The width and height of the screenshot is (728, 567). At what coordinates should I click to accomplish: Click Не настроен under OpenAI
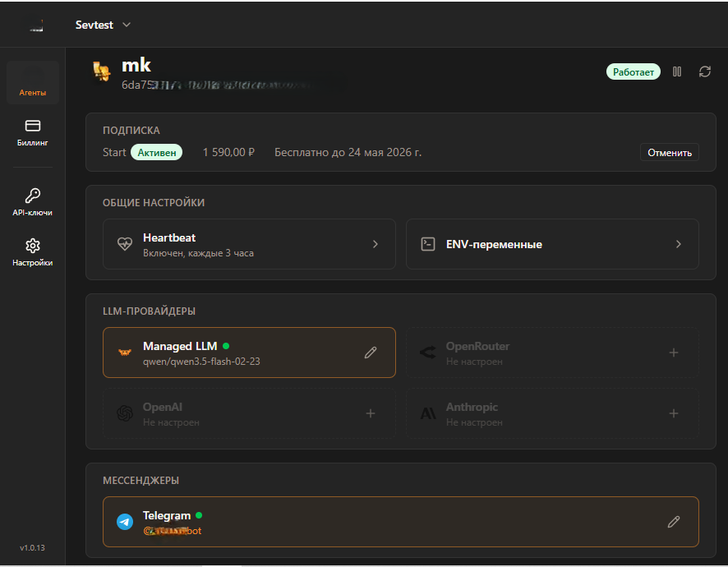[171, 422]
